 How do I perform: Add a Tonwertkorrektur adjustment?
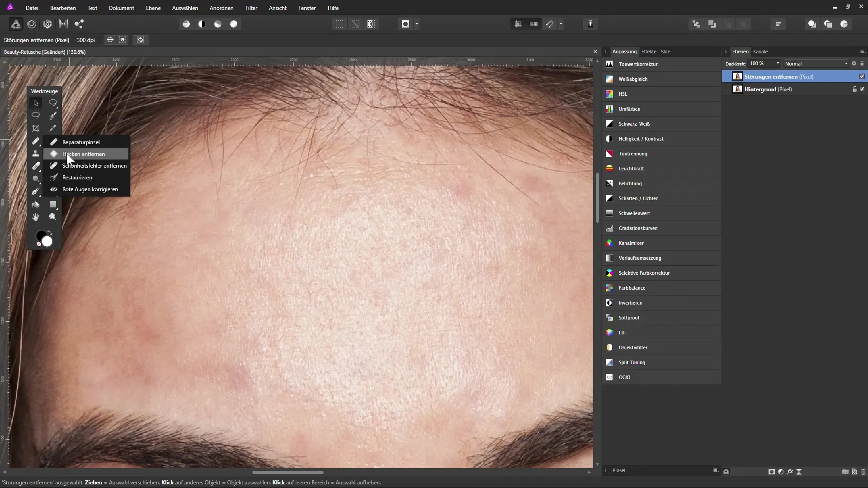coord(661,64)
